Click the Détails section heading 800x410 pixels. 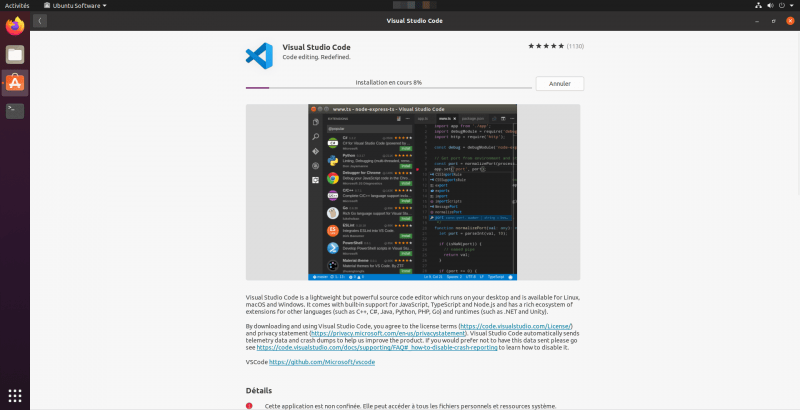pyautogui.click(x=259, y=391)
